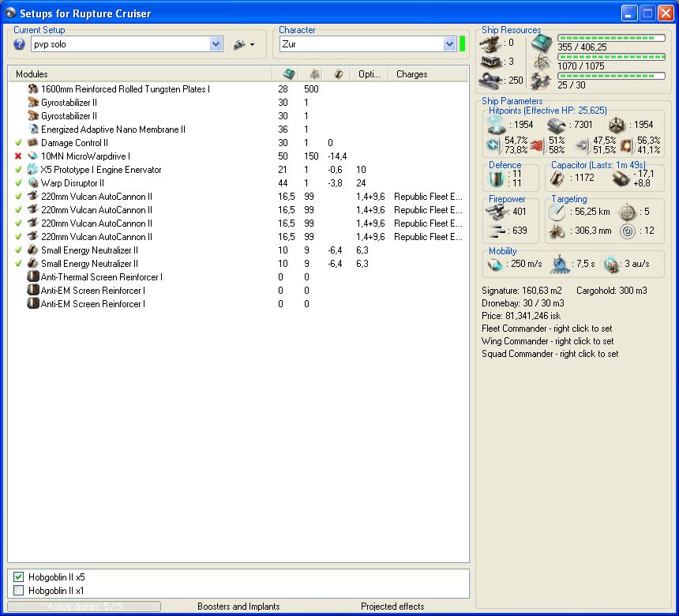Toggle last 220mm Vulcan AutoCannon II checkmark
The height and width of the screenshot is (616, 679).
[18, 236]
